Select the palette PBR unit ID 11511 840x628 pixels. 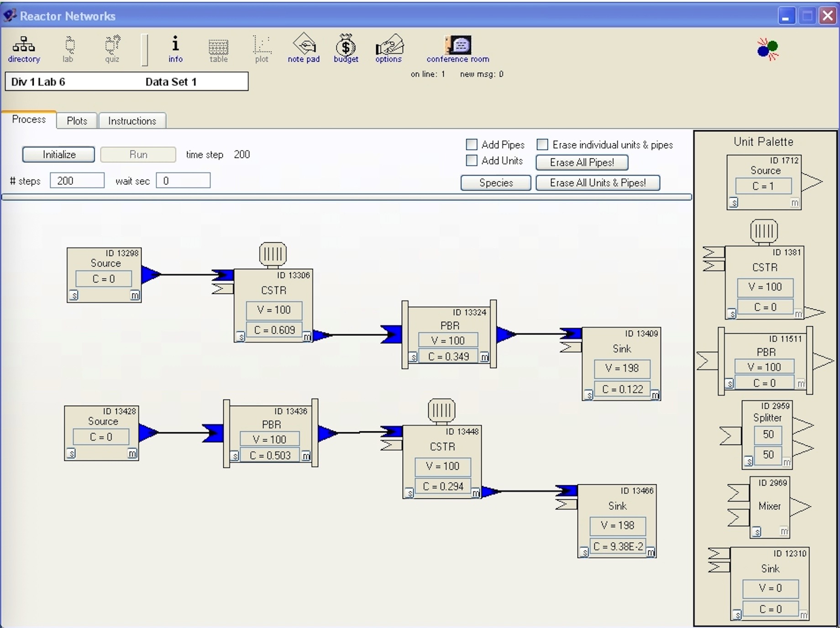click(766, 361)
